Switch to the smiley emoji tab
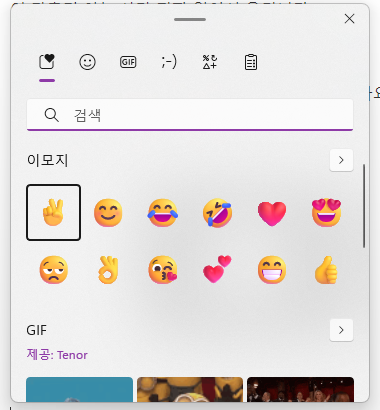The width and height of the screenshot is (380, 410). tap(87, 62)
